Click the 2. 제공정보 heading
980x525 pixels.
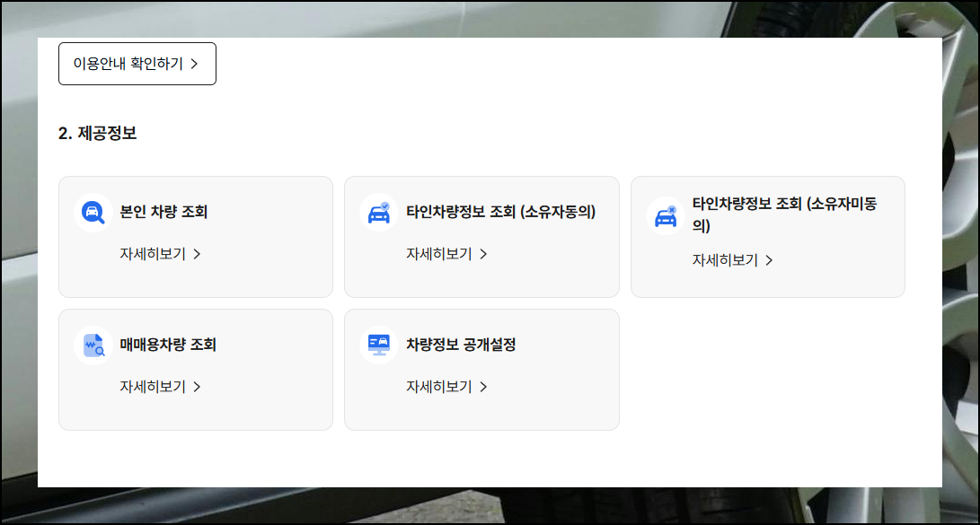[98, 133]
